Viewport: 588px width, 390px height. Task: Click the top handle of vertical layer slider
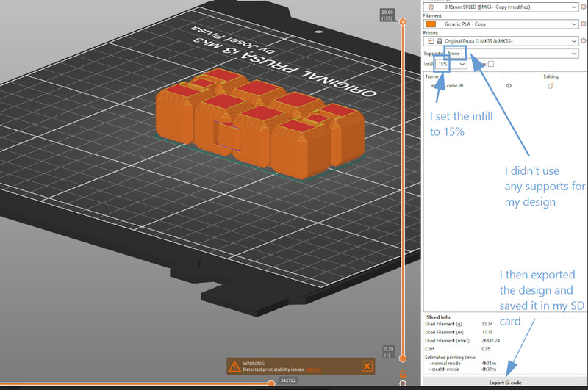coord(403,22)
